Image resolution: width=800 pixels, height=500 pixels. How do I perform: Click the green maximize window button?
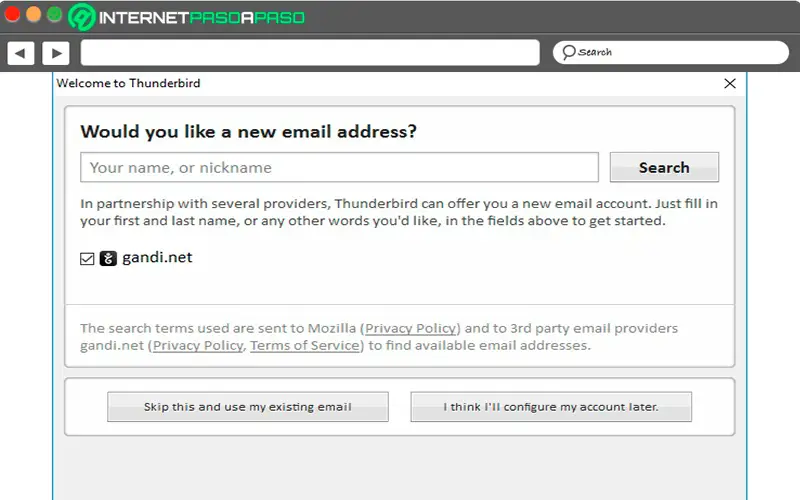pyautogui.click(x=54, y=14)
